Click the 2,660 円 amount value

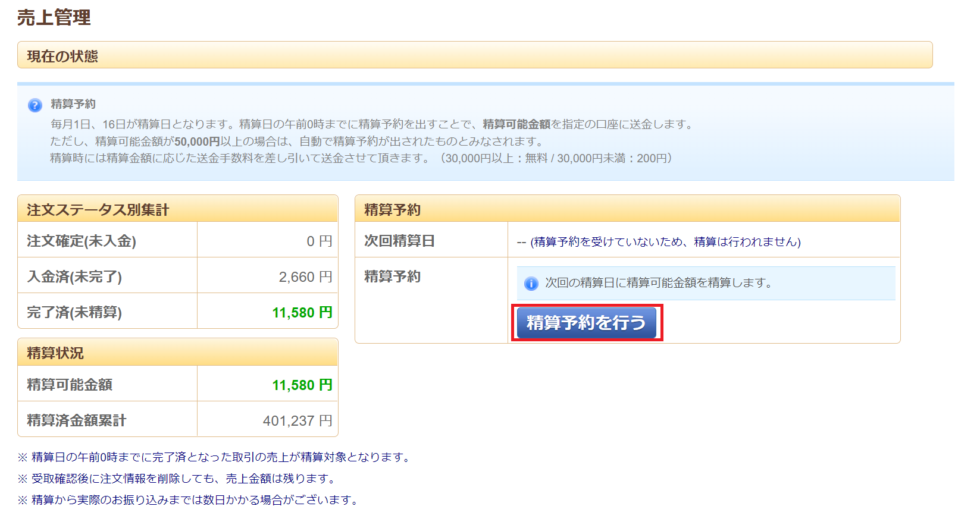point(305,276)
